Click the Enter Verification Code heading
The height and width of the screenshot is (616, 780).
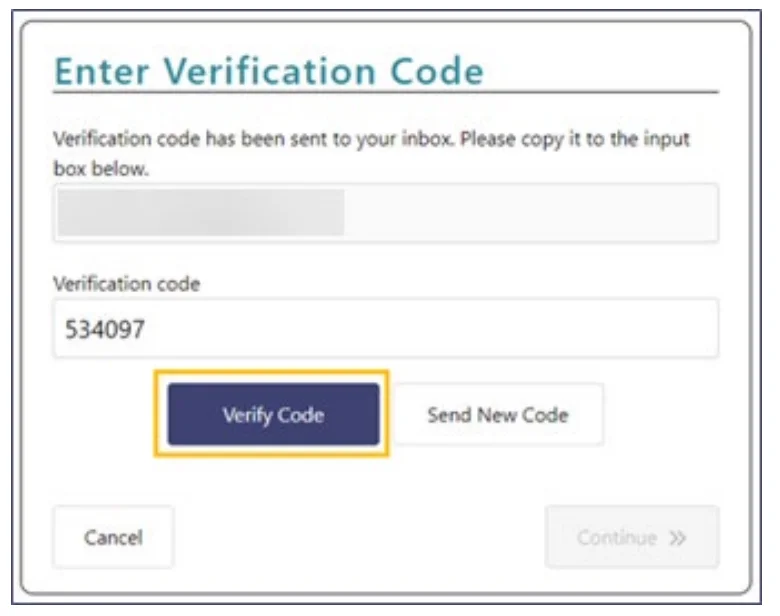point(268,72)
